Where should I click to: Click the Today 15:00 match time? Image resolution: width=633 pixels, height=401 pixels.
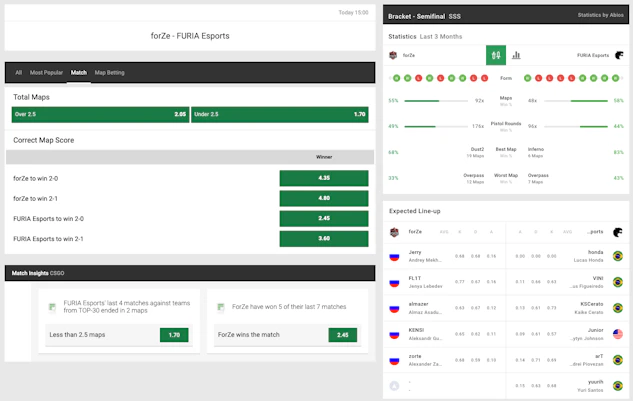pyautogui.click(x=353, y=13)
